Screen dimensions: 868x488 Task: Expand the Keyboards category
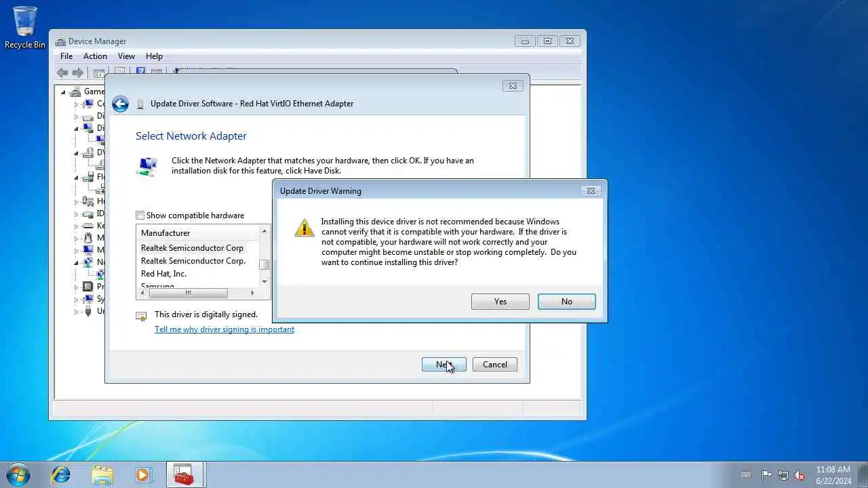77,226
